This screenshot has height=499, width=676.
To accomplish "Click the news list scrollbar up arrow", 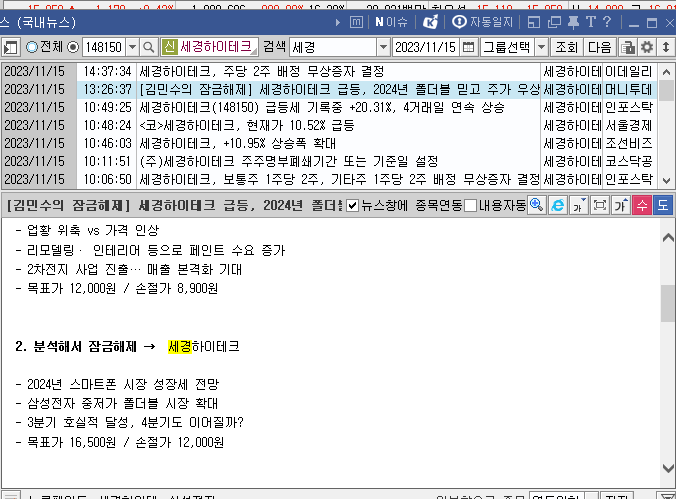I will click(x=667, y=72).
